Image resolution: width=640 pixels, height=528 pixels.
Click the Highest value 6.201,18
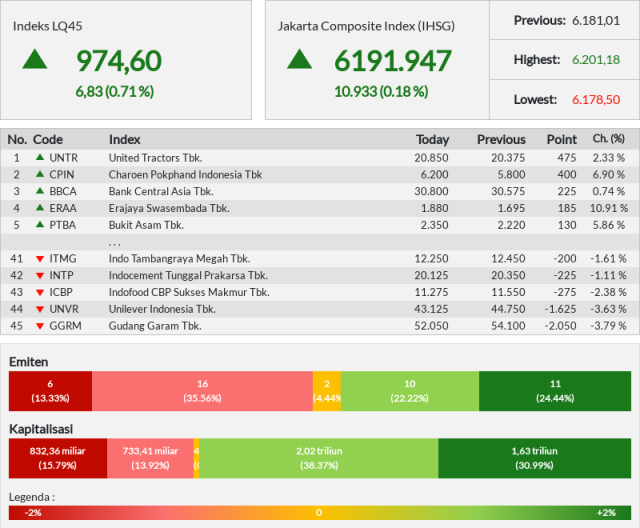[596, 60]
